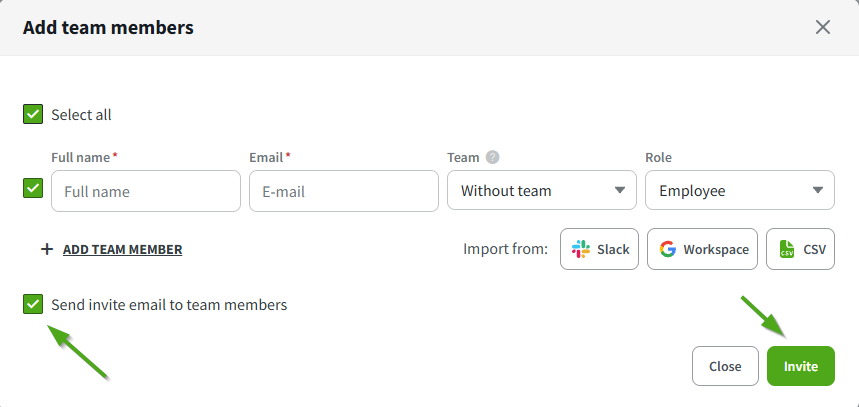Click the Slack logo icon
This screenshot has width=859, height=407.
581,249
